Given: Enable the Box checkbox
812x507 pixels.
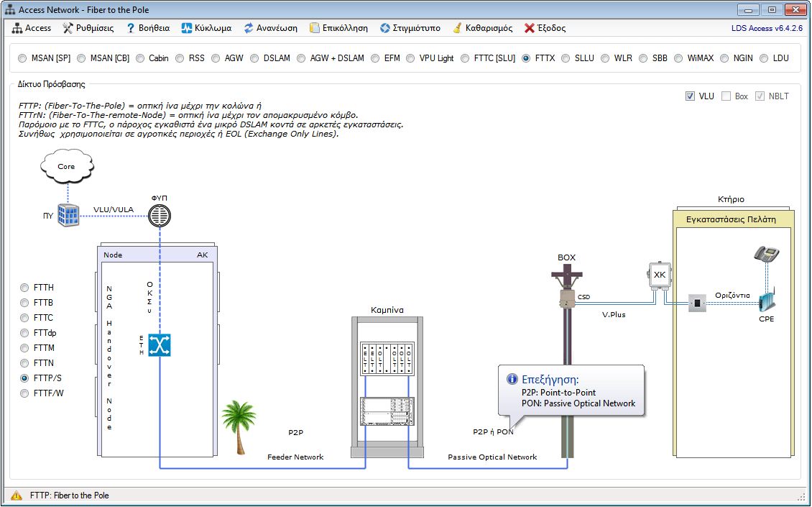Looking at the screenshot, I should pyautogui.click(x=725, y=96).
